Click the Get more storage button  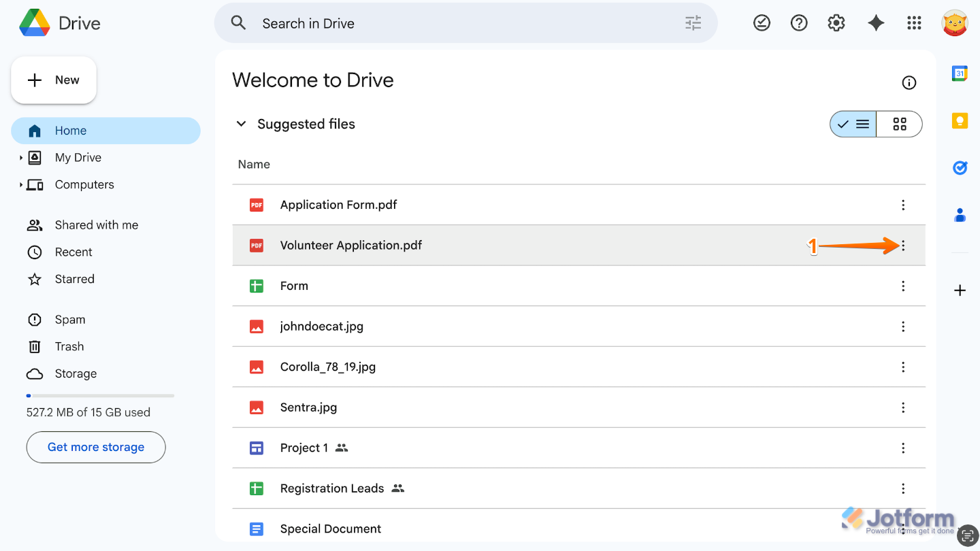(x=95, y=447)
